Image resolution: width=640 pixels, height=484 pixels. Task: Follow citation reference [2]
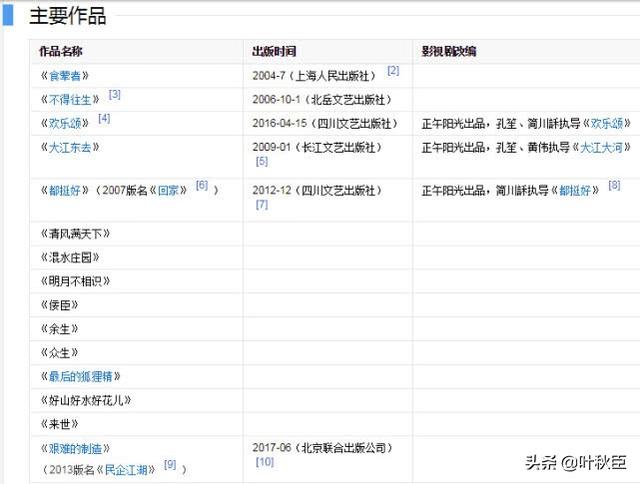393,71
